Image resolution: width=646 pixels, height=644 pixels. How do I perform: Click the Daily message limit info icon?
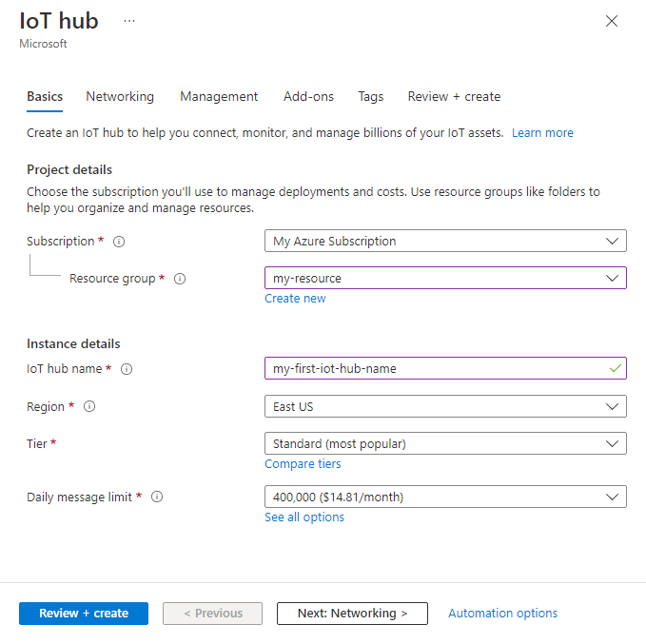click(157, 497)
